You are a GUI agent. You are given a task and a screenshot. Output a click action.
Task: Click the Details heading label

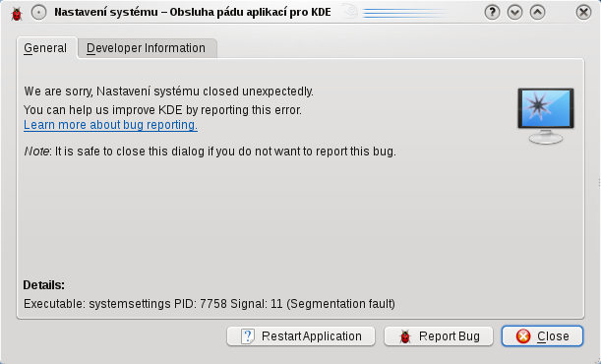tap(44, 285)
